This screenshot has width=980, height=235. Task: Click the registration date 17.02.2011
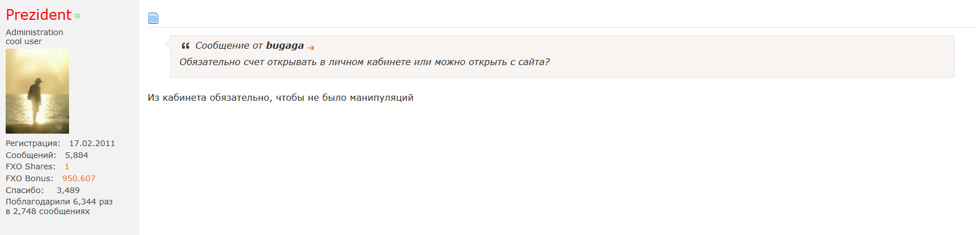coord(92,143)
